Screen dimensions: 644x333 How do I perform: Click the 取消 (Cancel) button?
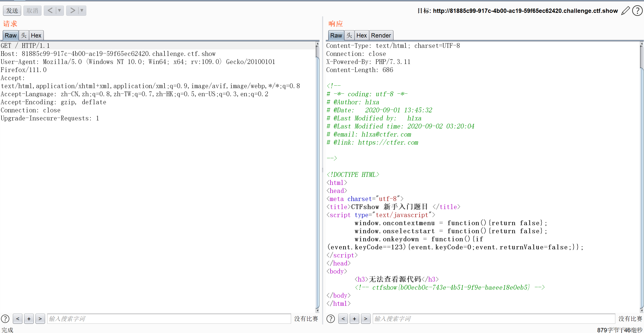[32, 11]
